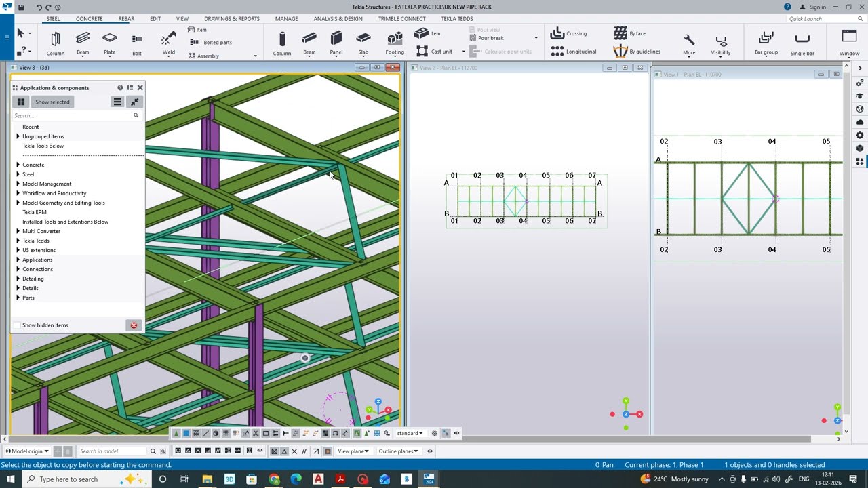Toggle Show selected filter
This screenshot has height=488, width=868.
(x=52, y=102)
